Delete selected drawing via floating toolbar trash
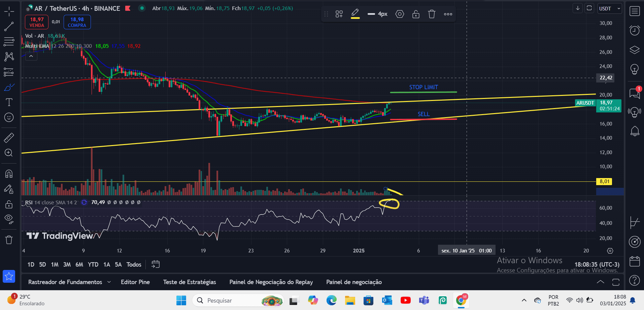Image resolution: width=644 pixels, height=310 pixels. (432, 14)
